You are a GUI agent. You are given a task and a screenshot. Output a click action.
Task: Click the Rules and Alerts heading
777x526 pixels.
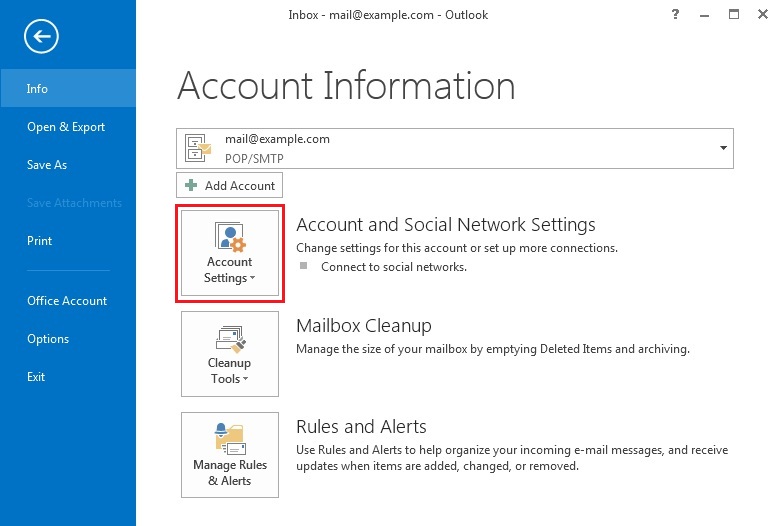[361, 426]
